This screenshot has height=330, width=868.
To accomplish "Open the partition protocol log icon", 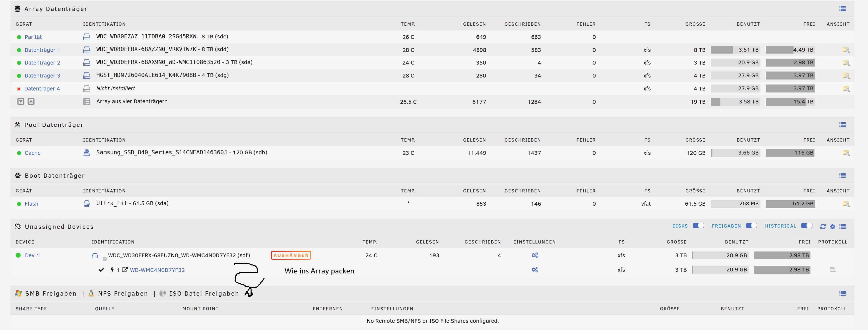I will (833, 270).
